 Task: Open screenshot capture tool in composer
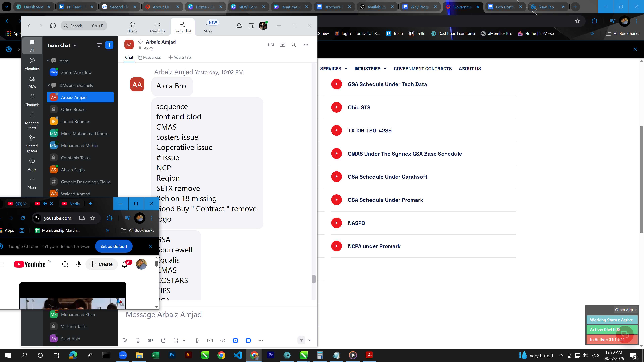(x=176, y=340)
